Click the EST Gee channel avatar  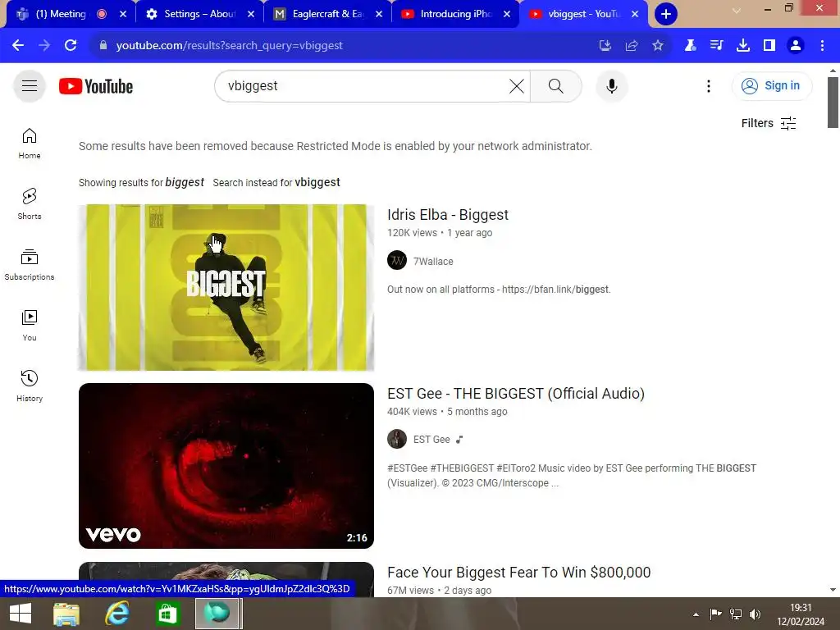396,439
